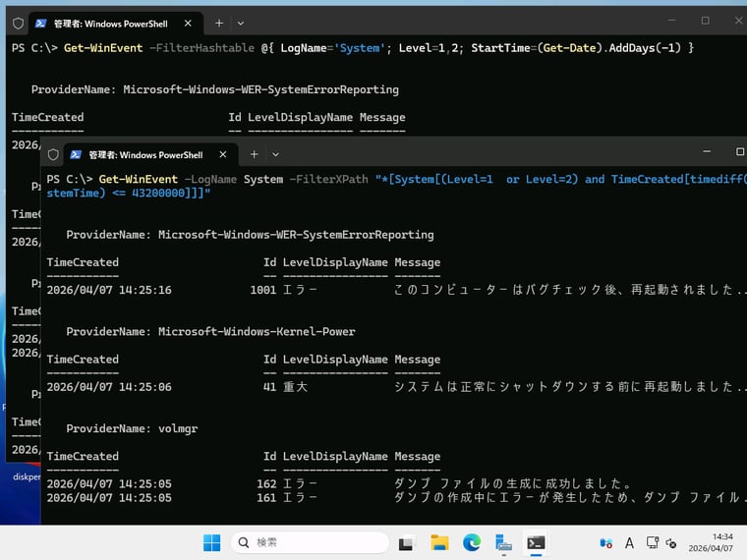Click the Get-WinEvent command in the back window
The image size is (747, 560).
pos(103,48)
